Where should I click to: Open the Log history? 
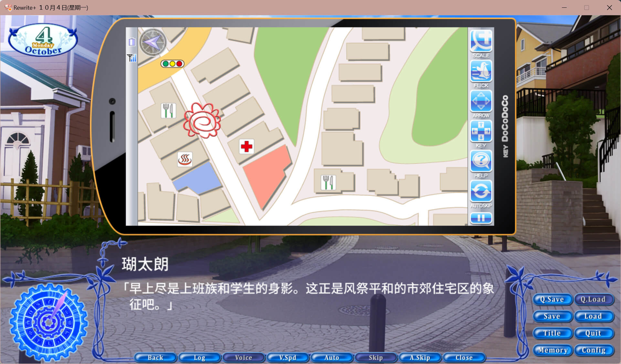click(x=199, y=358)
